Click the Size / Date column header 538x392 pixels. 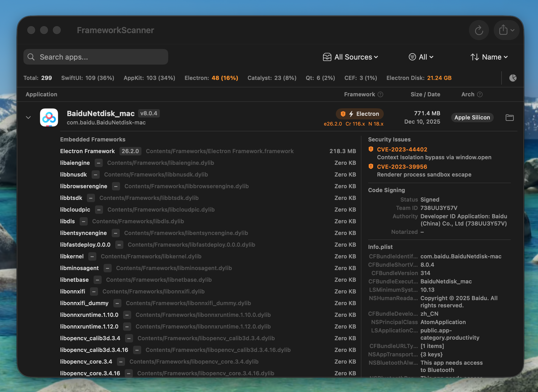coord(425,94)
